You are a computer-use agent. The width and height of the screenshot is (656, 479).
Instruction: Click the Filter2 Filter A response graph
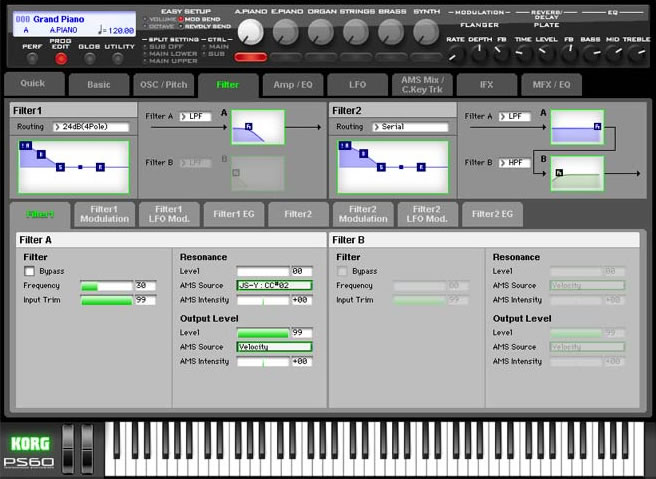pyautogui.click(x=577, y=127)
